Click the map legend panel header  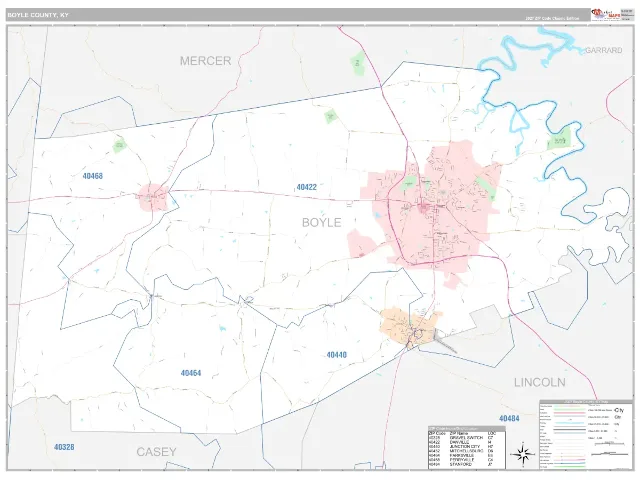[x=586, y=402]
